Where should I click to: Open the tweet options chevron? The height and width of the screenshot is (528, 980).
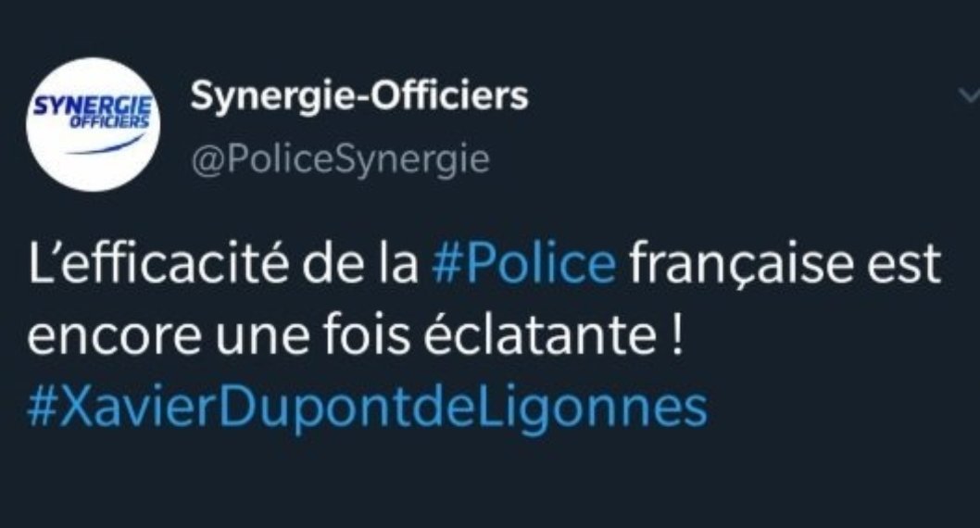[x=969, y=94]
